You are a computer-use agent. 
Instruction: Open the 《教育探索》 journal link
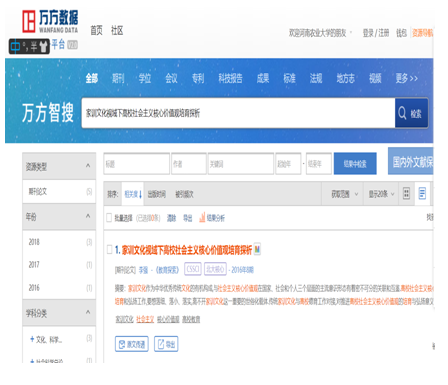click(x=168, y=270)
